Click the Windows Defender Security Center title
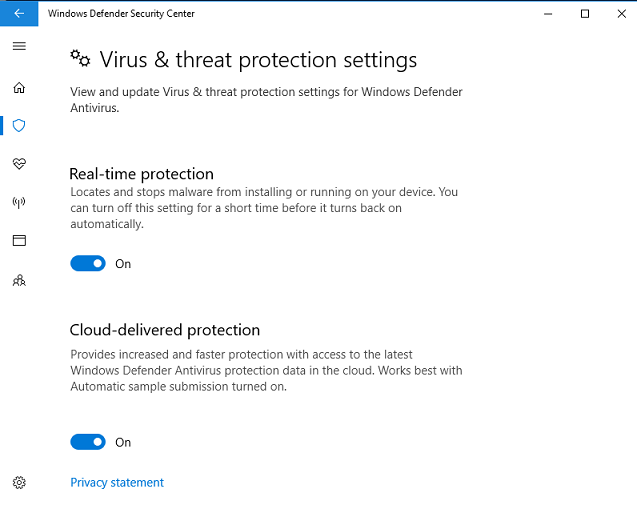Viewport: 637px width, 505px height. tap(121, 13)
